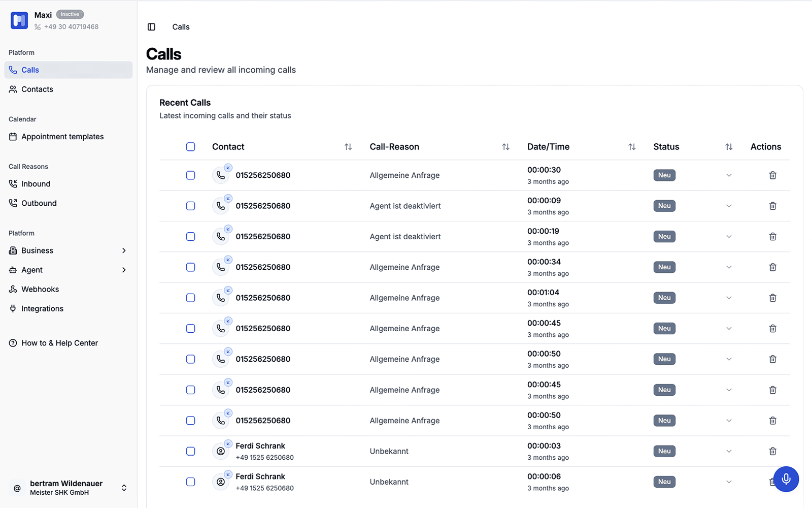The height and width of the screenshot is (508, 812).
Task: Open Calls in the sidebar
Action: click(x=69, y=70)
